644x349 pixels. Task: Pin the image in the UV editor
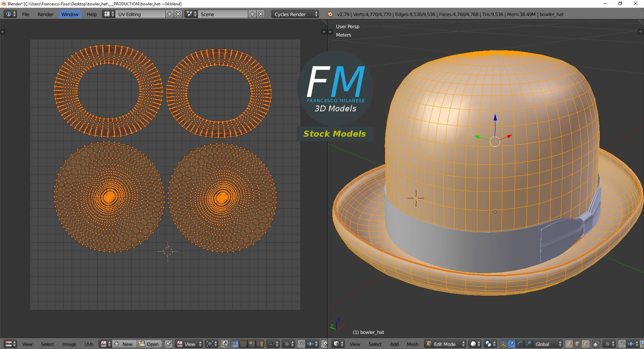168,344
